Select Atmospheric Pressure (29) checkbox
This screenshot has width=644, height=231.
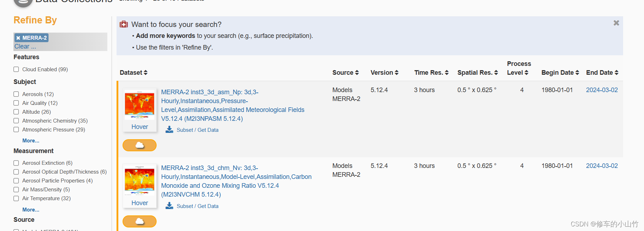click(16, 130)
